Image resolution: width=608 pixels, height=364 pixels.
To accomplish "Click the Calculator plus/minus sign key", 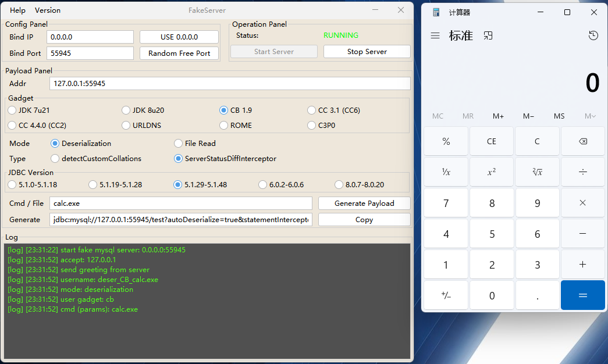I will (446, 295).
